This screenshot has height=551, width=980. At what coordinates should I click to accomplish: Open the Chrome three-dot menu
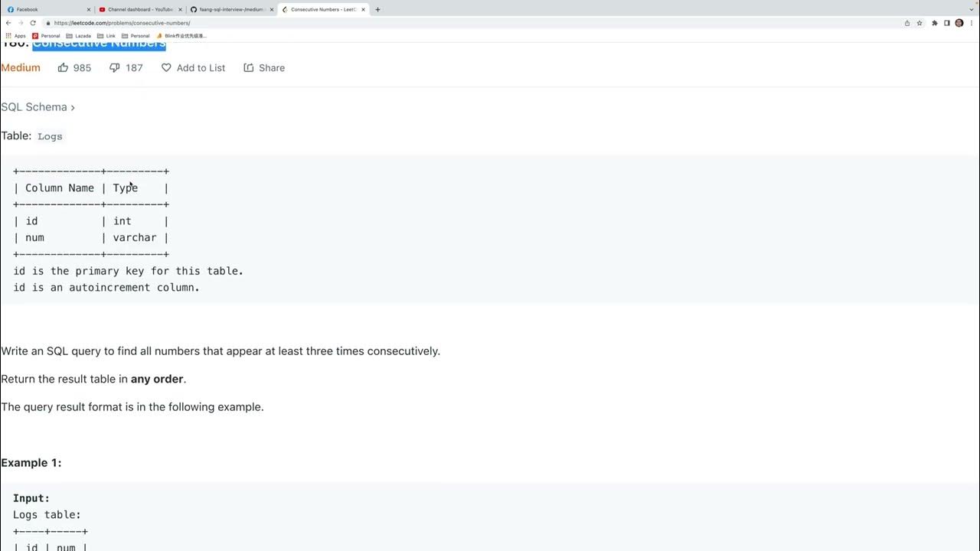click(972, 23)
